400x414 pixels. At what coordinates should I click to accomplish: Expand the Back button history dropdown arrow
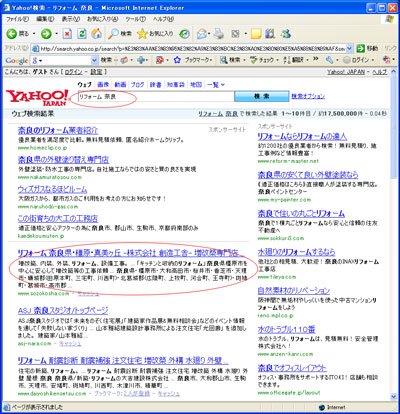point(33,34)
